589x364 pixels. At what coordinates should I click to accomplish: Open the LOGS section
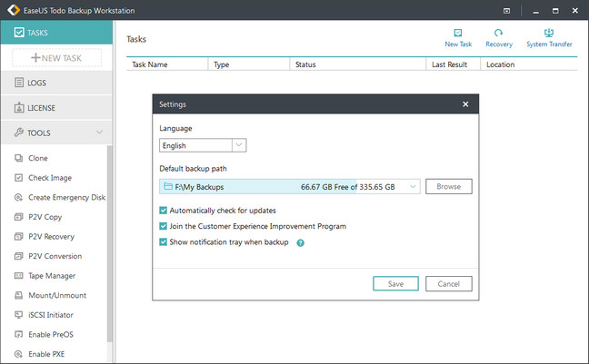tap(56, 83)
